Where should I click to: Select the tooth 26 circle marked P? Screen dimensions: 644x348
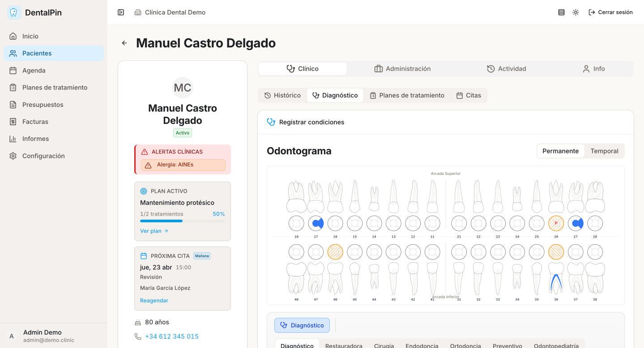click(556, 223)
